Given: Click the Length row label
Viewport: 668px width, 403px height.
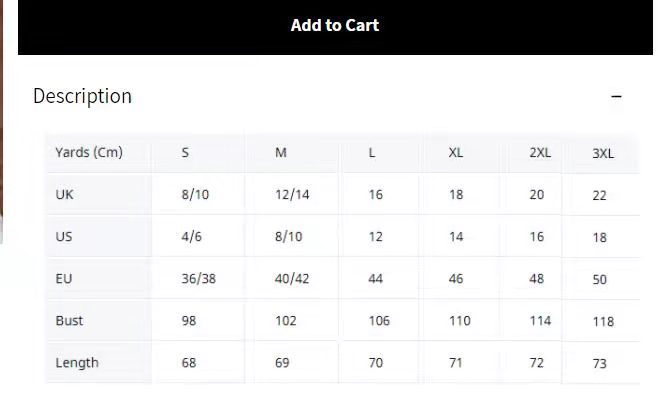Looking at the screenshot, I should 77,363.
